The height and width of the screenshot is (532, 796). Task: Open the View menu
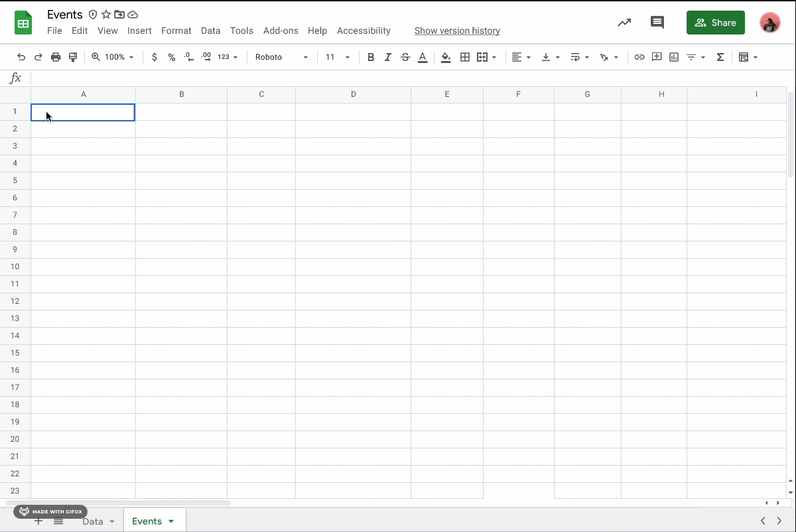click(x=107, y=31)
